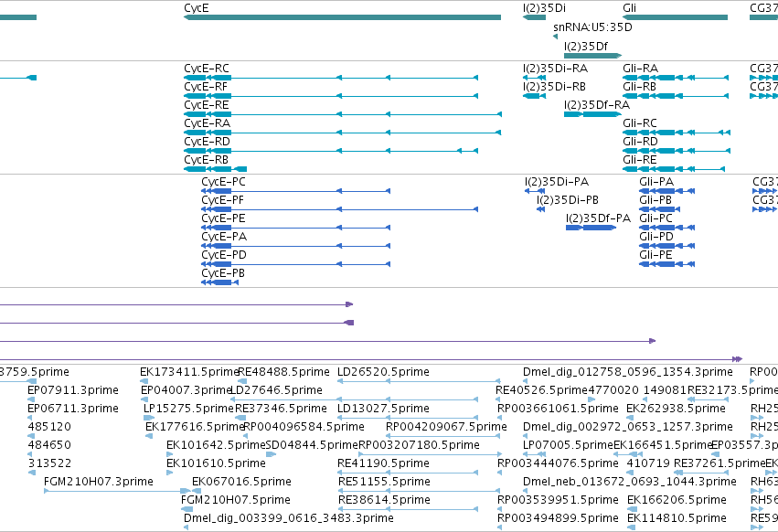Click the RP003207180.5prime label

pos(420,446)
